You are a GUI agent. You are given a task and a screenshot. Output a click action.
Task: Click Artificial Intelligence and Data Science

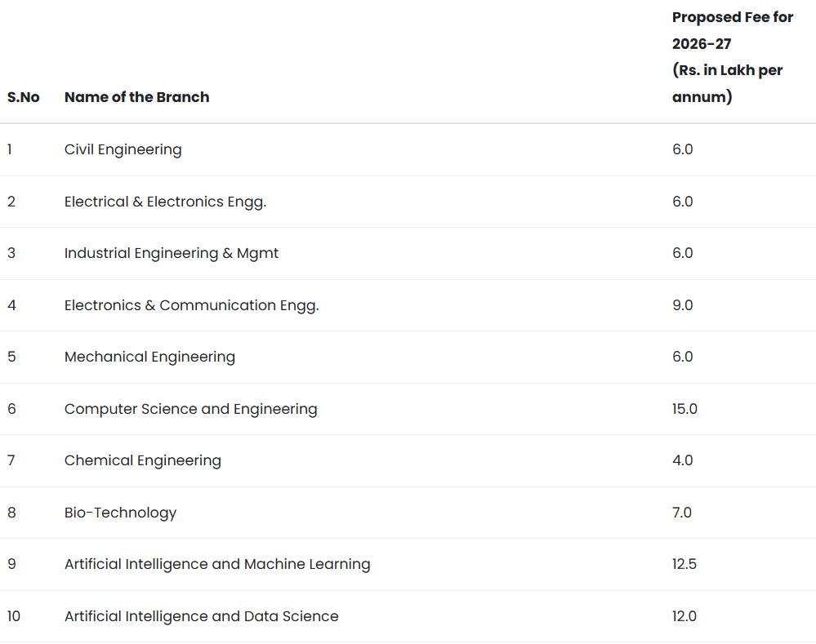pos(201,616)
